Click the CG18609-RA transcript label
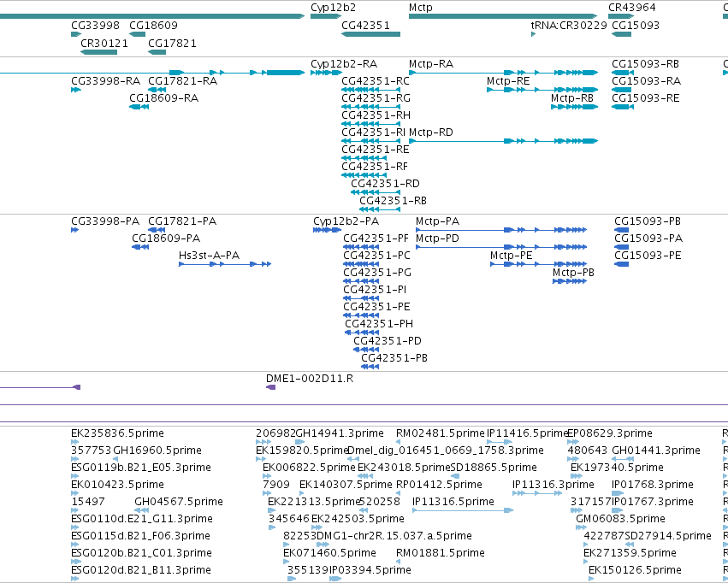The image size is (728, 583). tap(164, 97)
